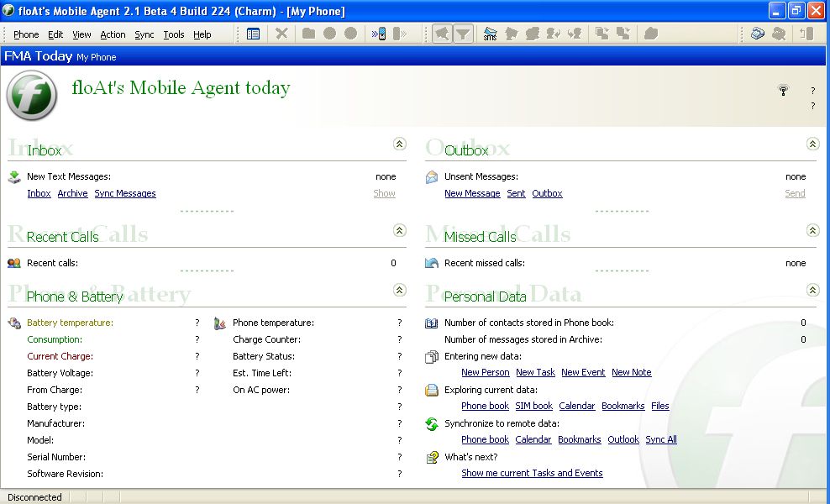Create a note with New Note link
Screen dimensions: 830x504
tap(632, 372)
